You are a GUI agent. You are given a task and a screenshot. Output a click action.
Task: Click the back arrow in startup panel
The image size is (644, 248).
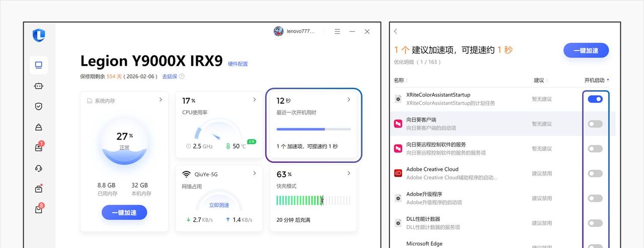tap(395, 31)
